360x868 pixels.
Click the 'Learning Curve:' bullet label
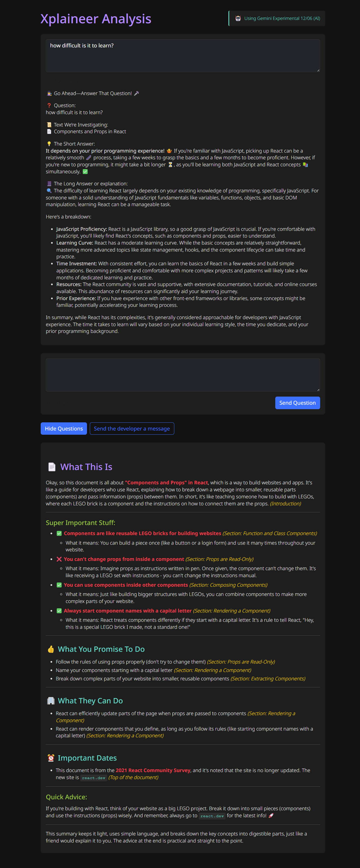click(x=74, y=243)
